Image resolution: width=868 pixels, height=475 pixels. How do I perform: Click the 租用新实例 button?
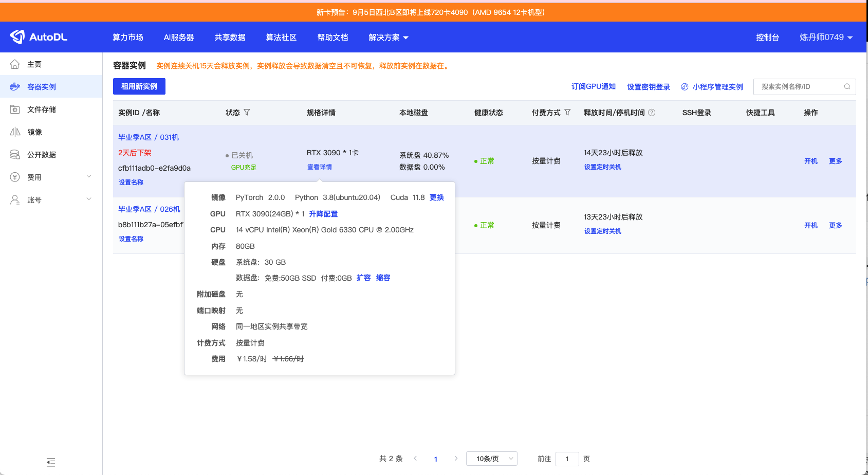[x=139, y=86]
